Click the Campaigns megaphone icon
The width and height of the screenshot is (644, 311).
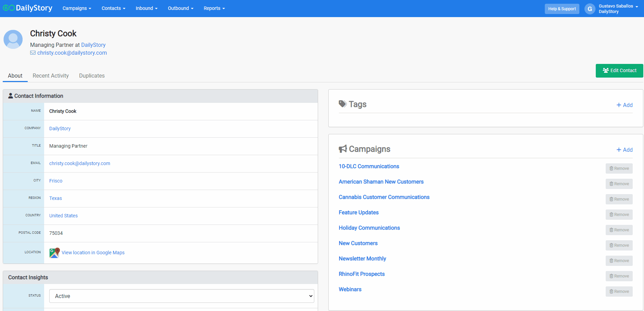pos(343,149)
